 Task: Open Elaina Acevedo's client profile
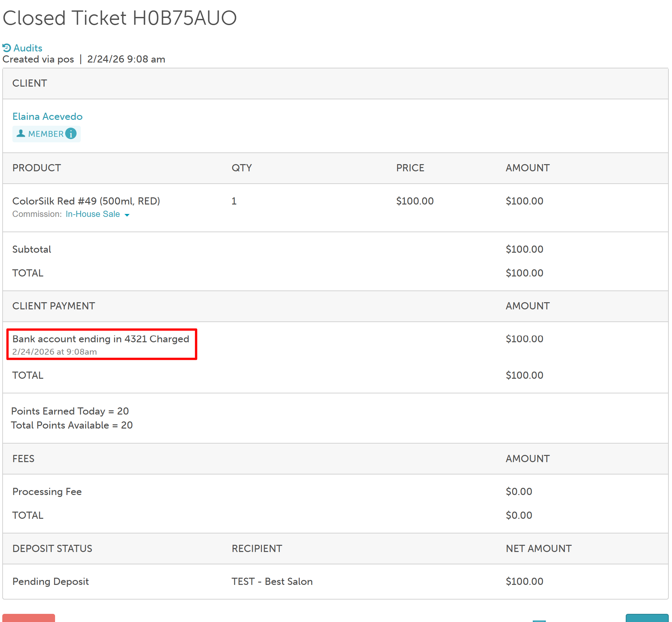click(48, 117)
